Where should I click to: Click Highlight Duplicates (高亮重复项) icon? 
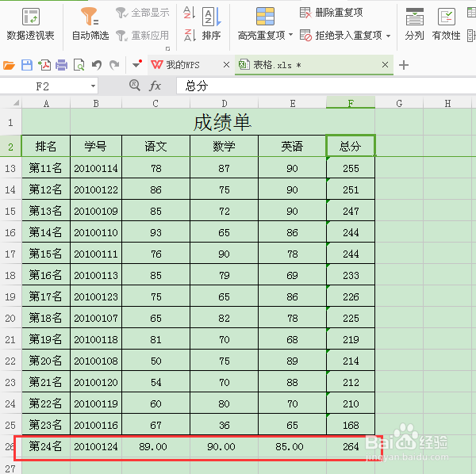[x=265, y=17]
